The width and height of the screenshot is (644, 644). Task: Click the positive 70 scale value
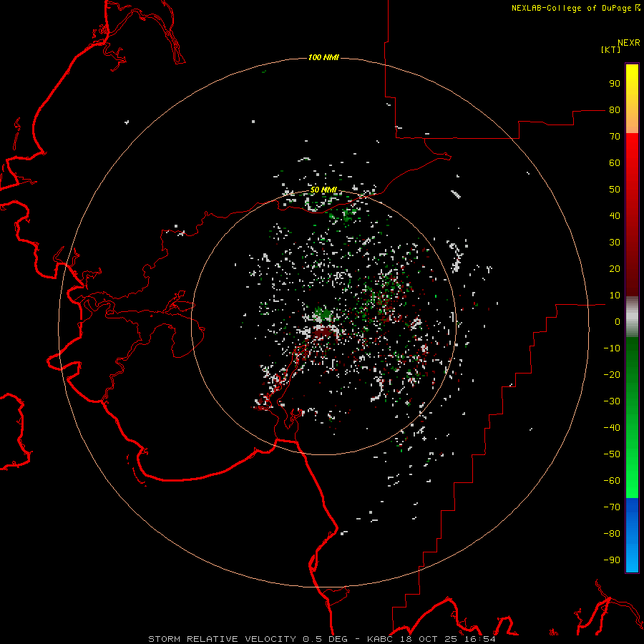615,137
